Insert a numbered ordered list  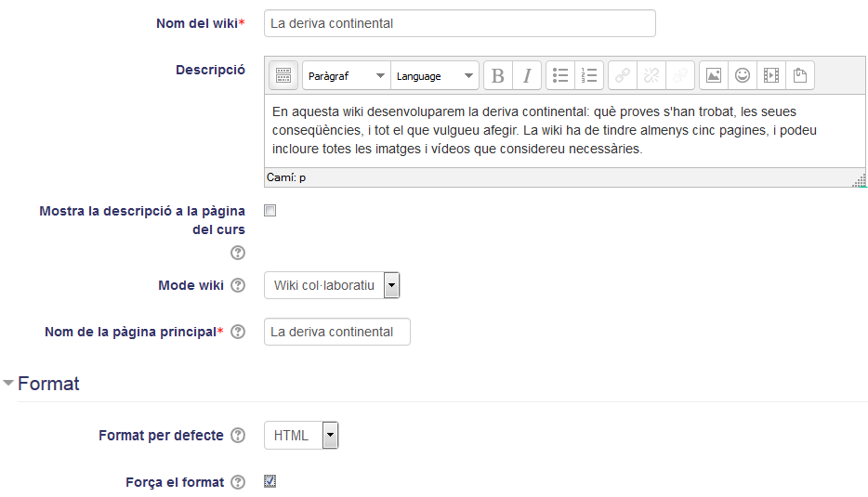(589, 75)
